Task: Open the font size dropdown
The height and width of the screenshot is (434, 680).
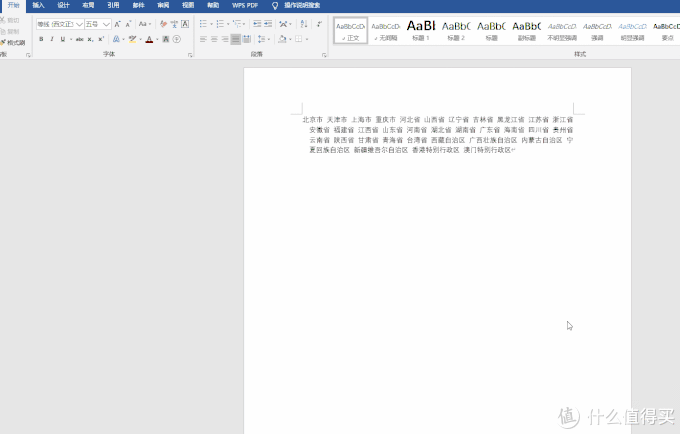Action: pyautogui.click(x=106, y=24)
